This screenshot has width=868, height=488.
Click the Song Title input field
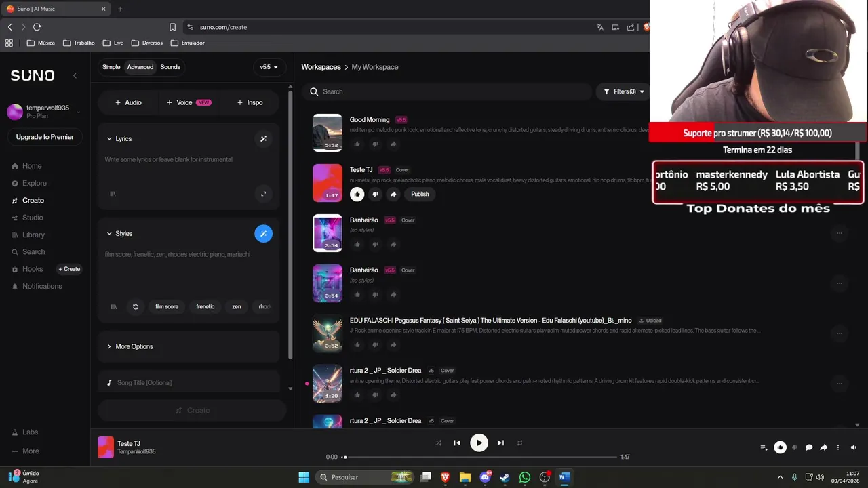pyautogui.click(x=189, y=382)
